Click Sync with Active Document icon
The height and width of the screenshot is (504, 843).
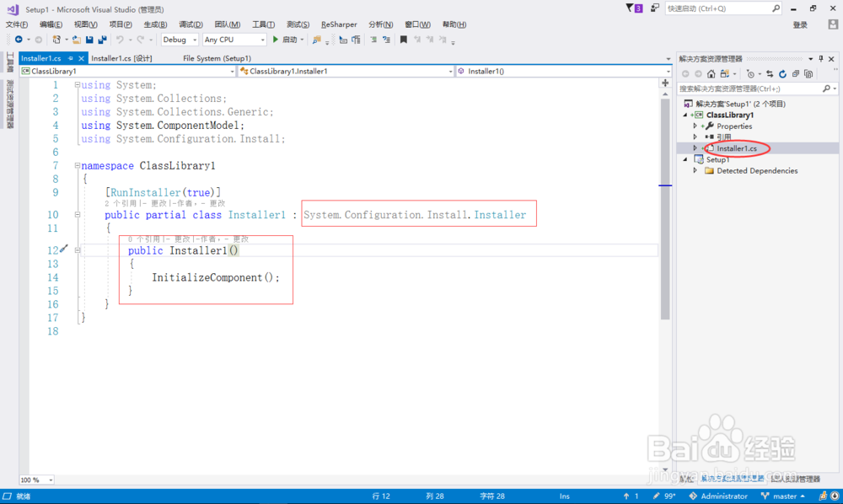[770, 73]
